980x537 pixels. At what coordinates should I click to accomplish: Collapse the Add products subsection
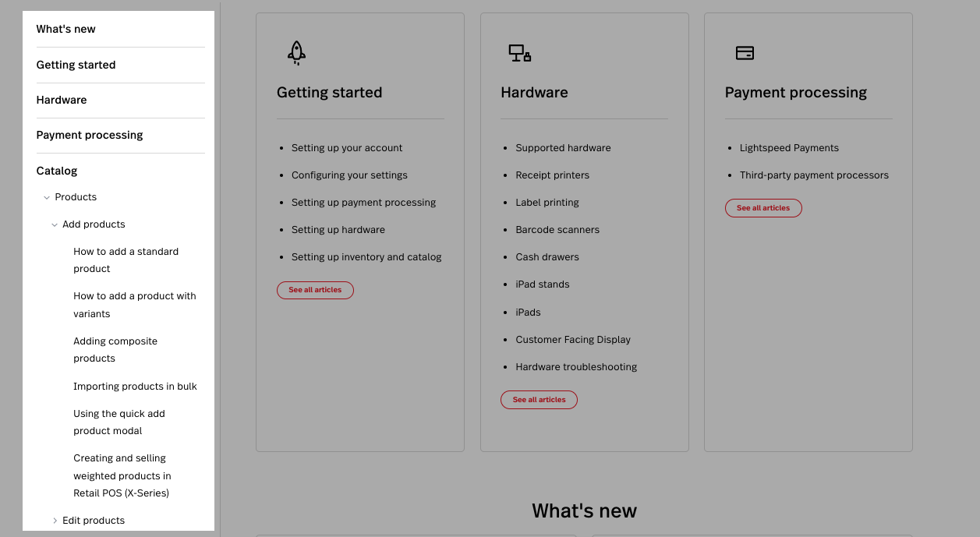click(x=55, y=225)
